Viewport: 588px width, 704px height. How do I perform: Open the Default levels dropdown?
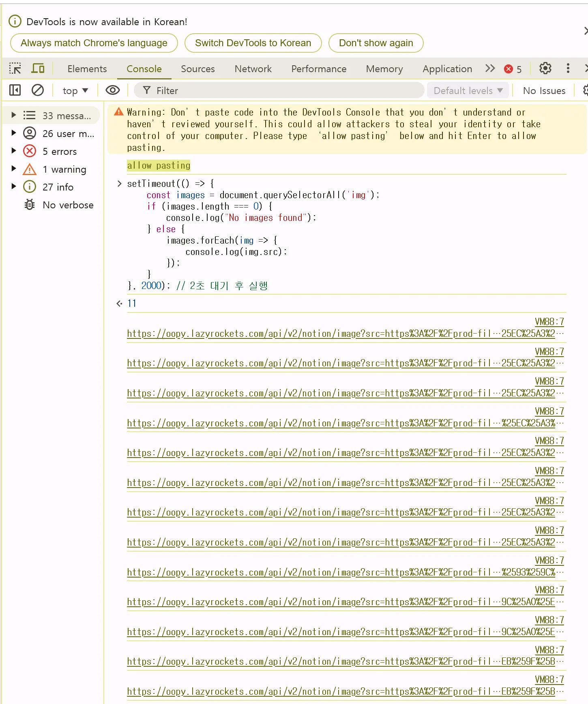point(468,91)
